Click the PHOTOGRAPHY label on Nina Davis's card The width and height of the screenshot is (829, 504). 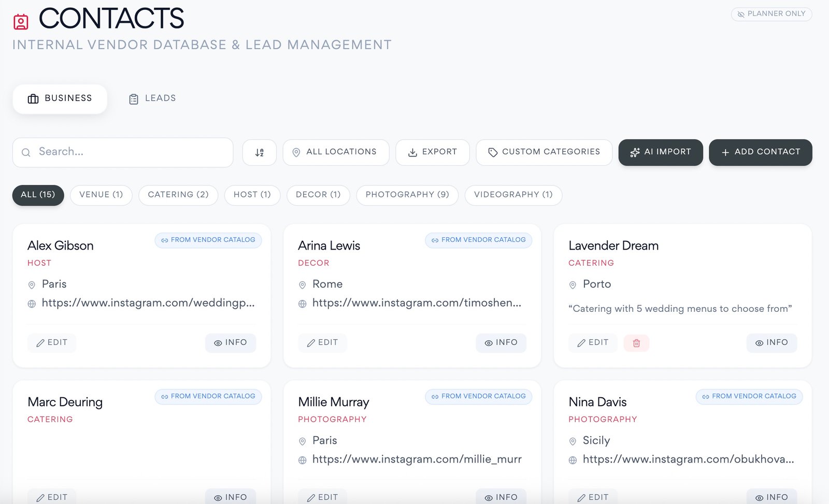603,420
